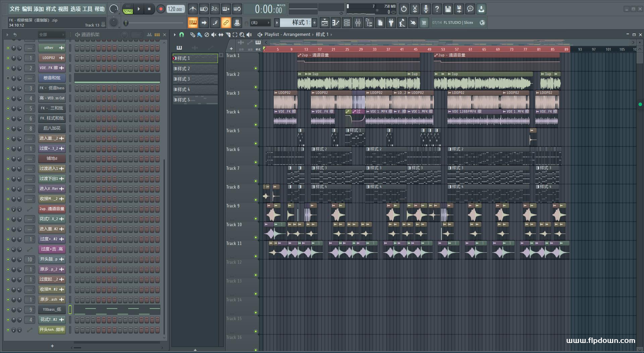This screenshot has width=644, height=353.
Task: Add a channel with bottom plus button
Action: (x=52, y=346)
